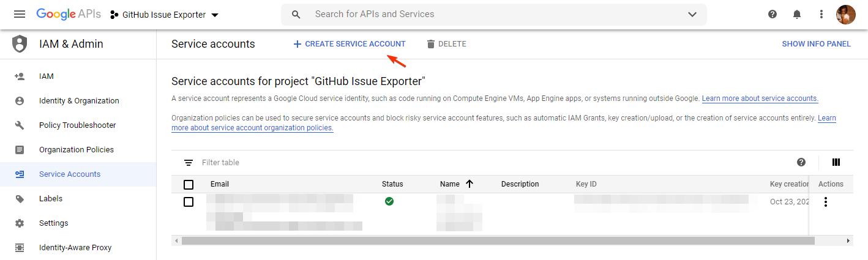Sort by the Name column header
This screenshot has width=868, height=260.
[x=450, y=184]
